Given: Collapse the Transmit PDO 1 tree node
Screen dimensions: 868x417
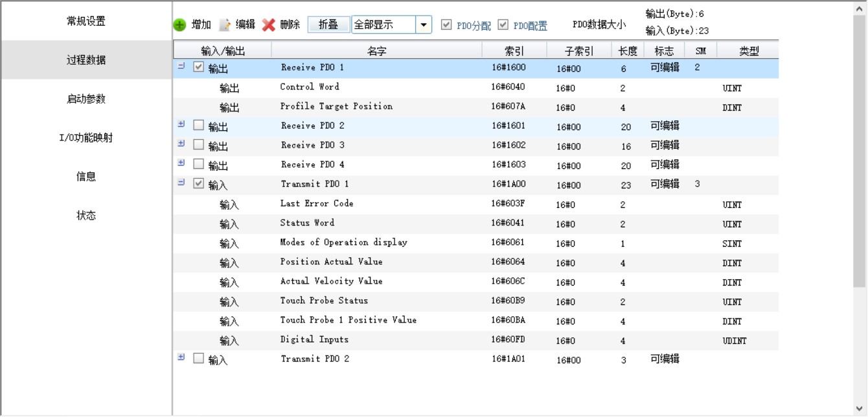Looking at the screenshot, I should pos(181,183).
